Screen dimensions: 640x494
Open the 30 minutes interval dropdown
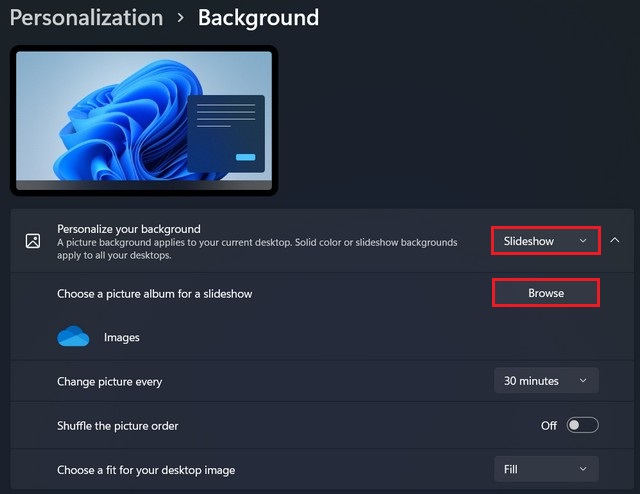point(546,381)
